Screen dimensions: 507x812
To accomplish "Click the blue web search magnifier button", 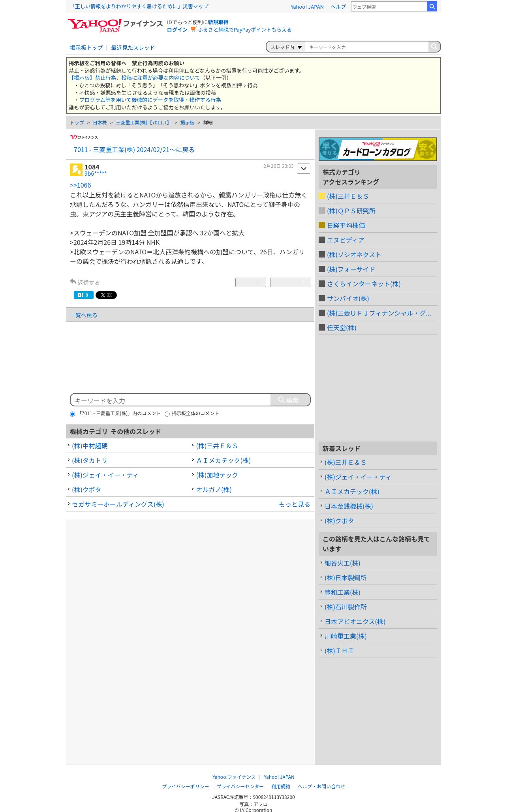I will [432, 6].
